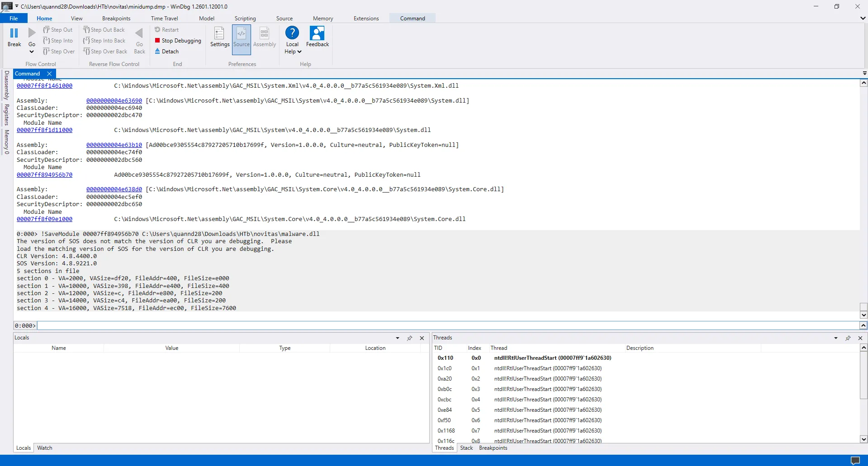
Task: Click the Break pause icon
Action: (x=14, y=33)
